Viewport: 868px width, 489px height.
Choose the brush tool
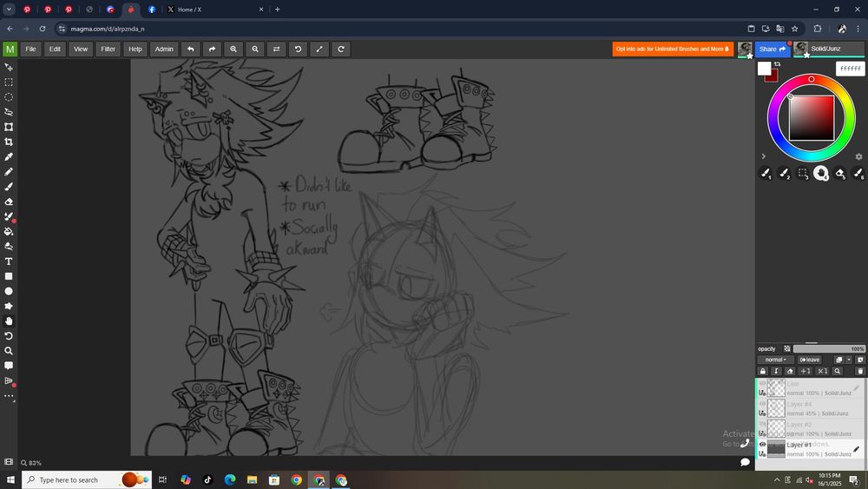(x=9, y=187)
